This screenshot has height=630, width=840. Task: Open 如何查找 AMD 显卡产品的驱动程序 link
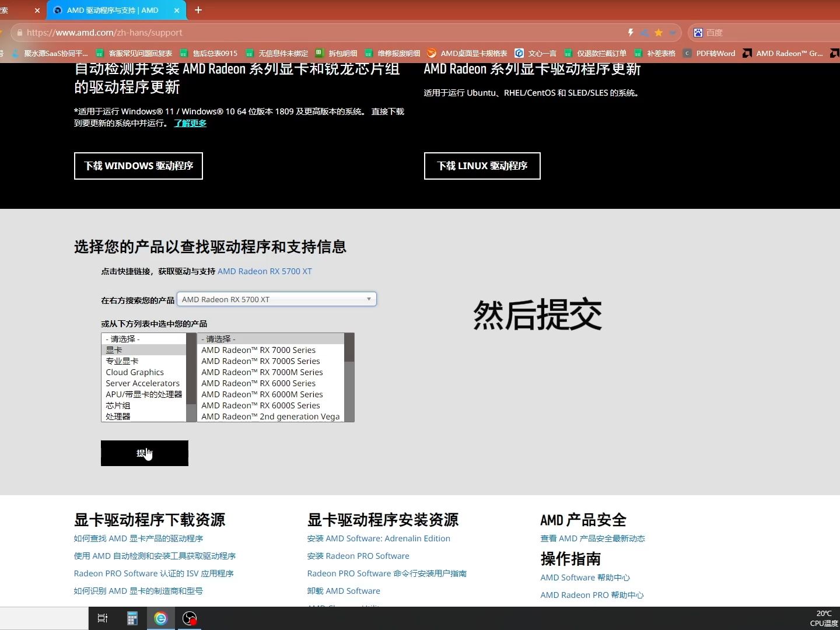pos(138,538)
